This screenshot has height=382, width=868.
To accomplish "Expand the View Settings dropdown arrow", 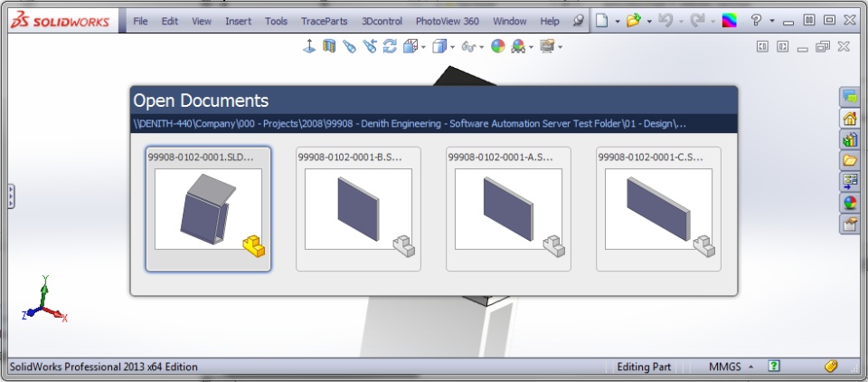I will click(x=561, y=47).
